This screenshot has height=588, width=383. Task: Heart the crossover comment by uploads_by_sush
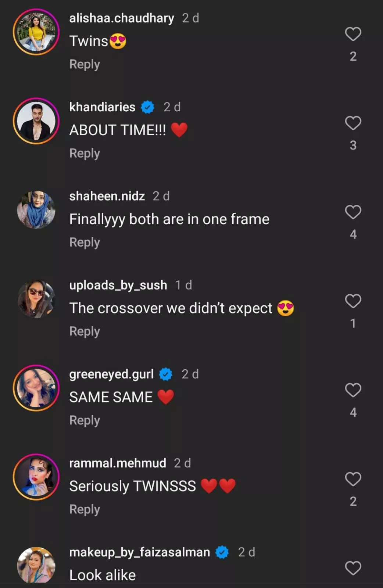coord(353,301)
